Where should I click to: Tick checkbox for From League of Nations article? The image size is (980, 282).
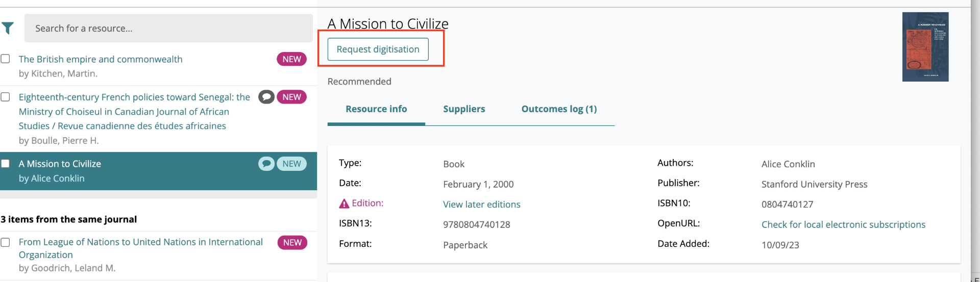click(x=6, y=242)
